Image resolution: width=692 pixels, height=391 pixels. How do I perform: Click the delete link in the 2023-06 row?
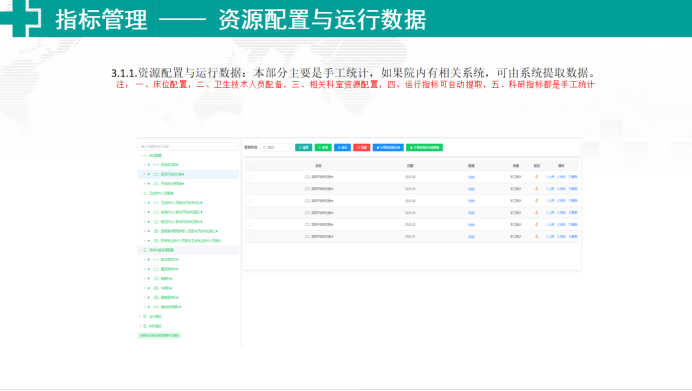point(573,177)
